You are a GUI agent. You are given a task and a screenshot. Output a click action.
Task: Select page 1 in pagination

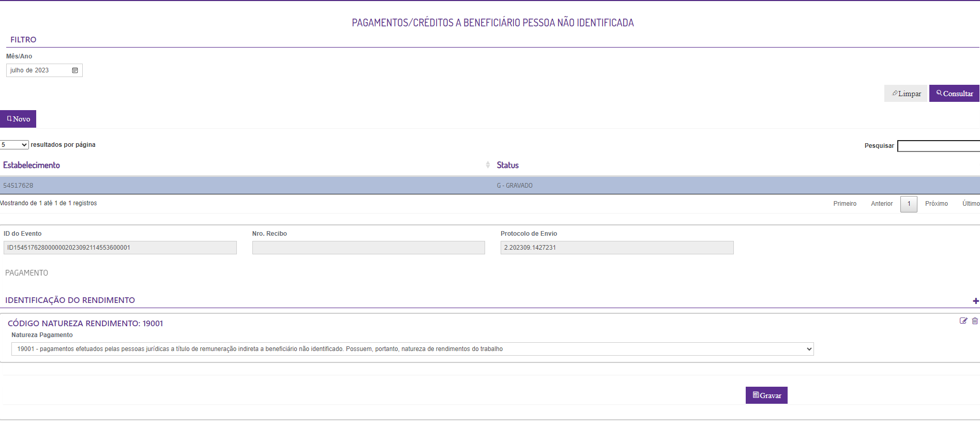tap(909, 204)
